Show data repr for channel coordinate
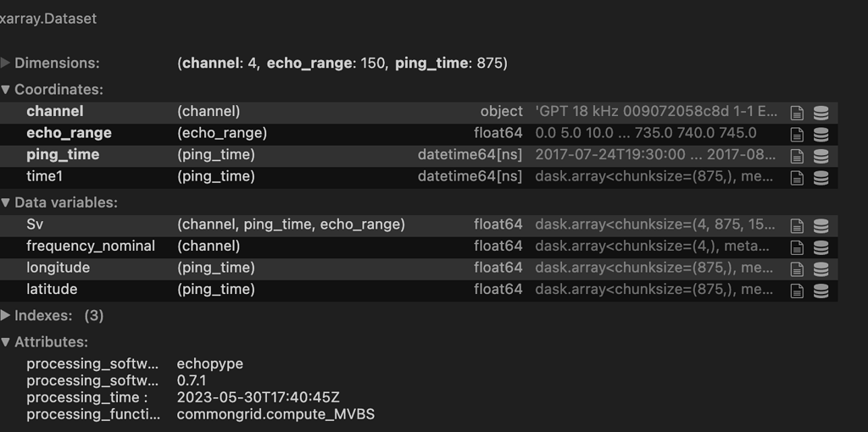Screen dimensions: 868x432 point(821,113)
